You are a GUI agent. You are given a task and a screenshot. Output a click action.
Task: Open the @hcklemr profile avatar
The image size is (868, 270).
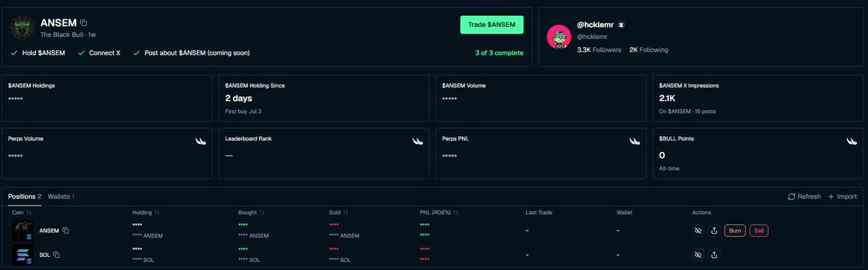point(559,36)
